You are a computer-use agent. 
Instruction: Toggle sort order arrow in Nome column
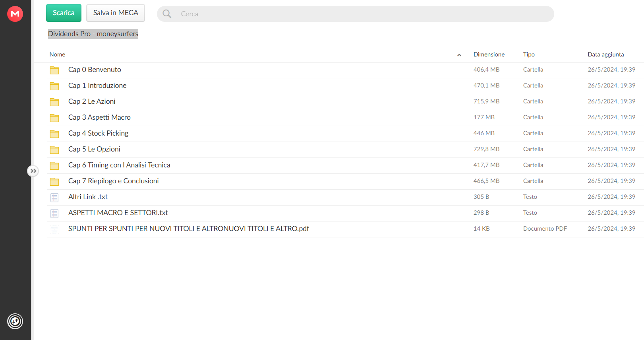pyautogui.click(x=459, y=55)
